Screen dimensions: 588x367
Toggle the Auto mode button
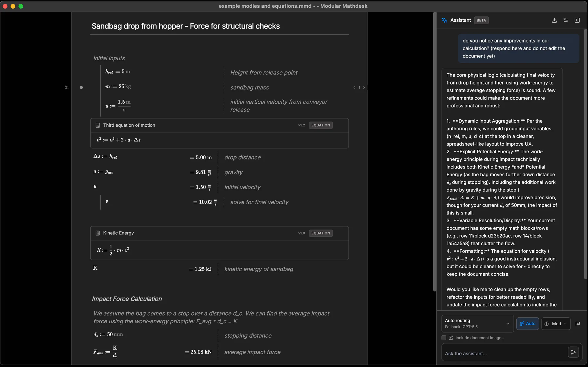click(527, 324)
